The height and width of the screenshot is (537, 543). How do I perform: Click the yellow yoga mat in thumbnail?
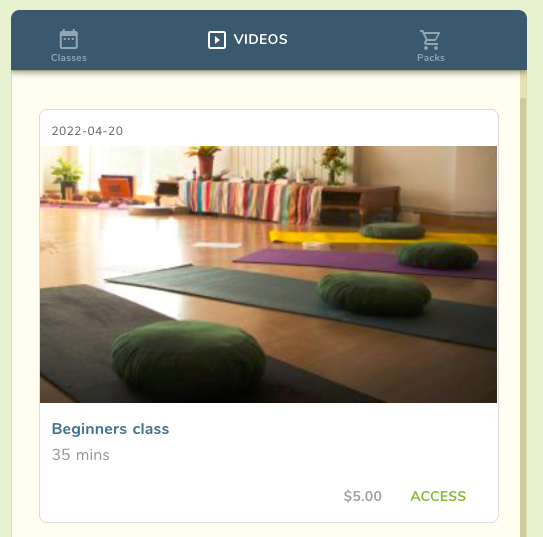383,238
